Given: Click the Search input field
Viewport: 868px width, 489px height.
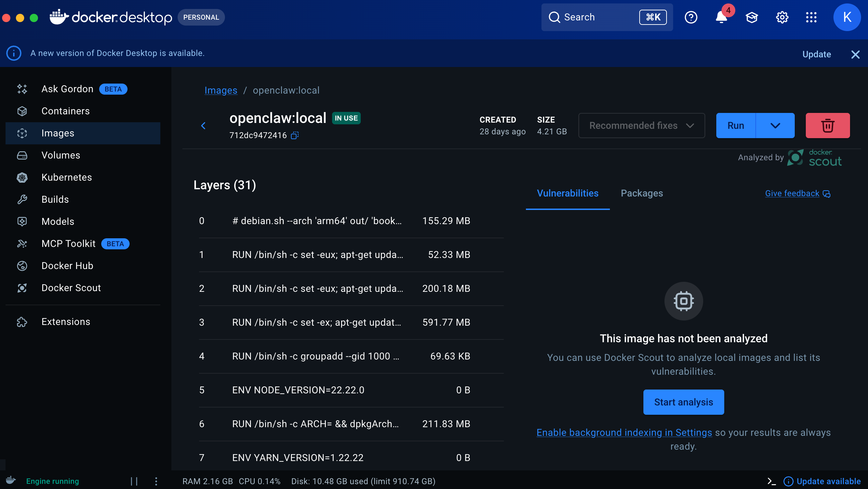Looking at the screenshot, I should pos(600,17).
